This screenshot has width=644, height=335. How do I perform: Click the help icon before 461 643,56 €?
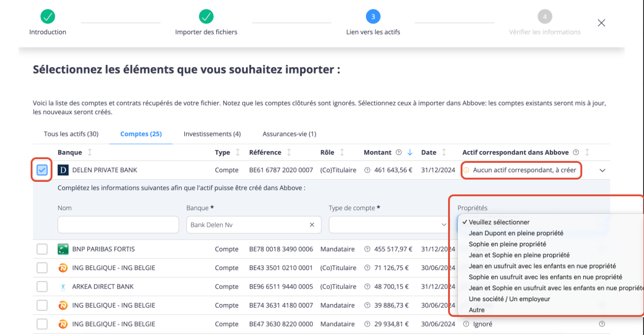coord(367,170)
